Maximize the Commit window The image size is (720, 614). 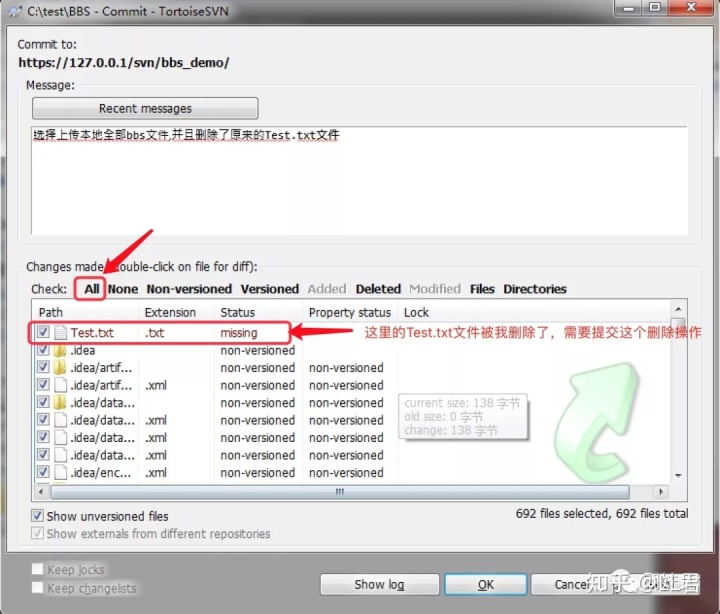(655, 8)
